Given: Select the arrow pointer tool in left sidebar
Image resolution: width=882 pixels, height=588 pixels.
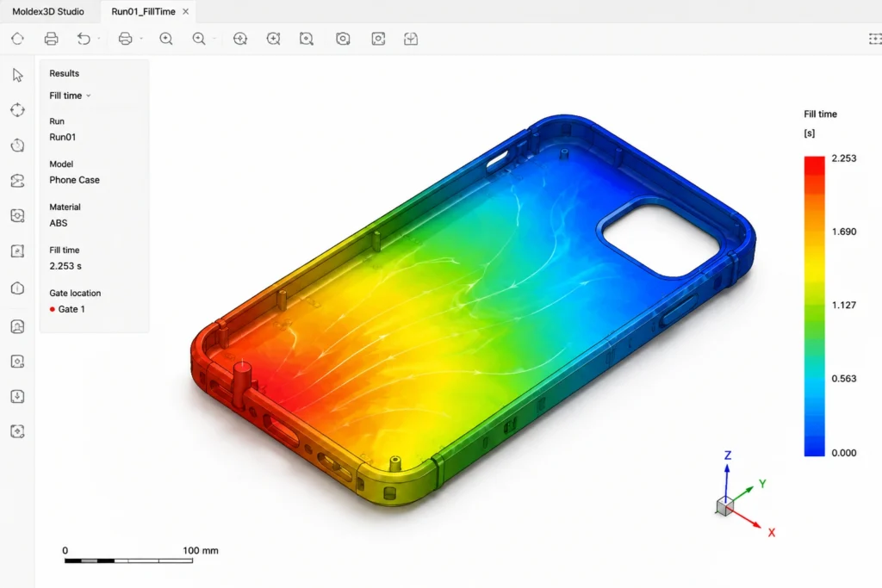Looking at the screenshot, I should (17, 75).
